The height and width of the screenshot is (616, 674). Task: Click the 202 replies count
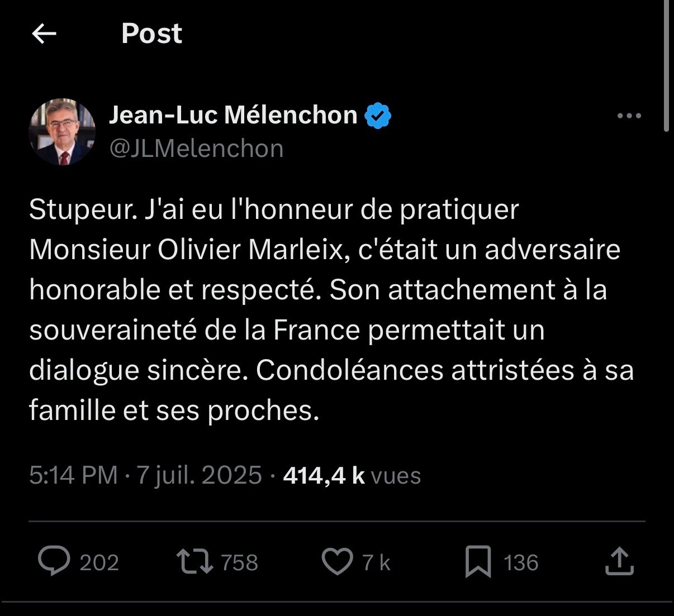tap(99, 562)
